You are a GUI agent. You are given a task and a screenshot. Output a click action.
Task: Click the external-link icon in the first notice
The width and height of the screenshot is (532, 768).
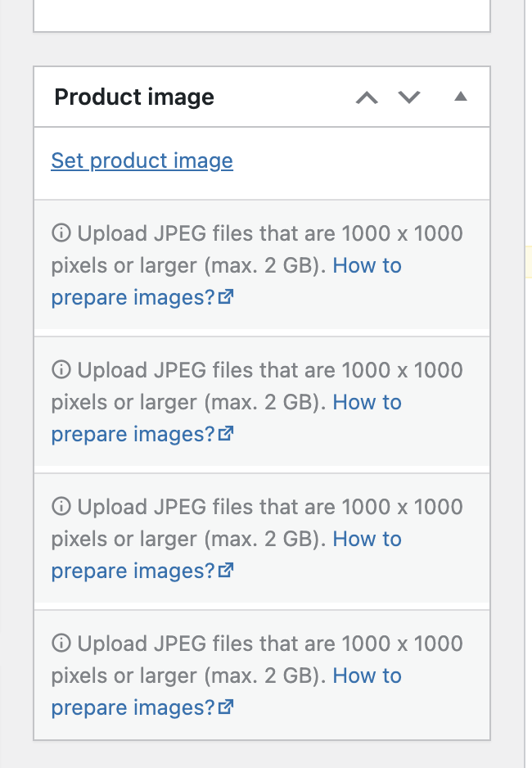[225, 297]
